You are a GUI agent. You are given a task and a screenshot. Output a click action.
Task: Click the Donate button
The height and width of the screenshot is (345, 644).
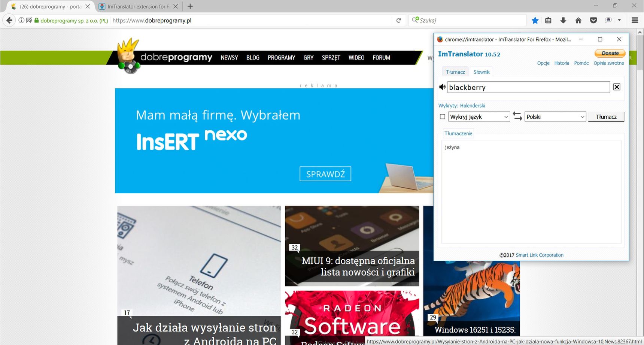pos(610,53)
